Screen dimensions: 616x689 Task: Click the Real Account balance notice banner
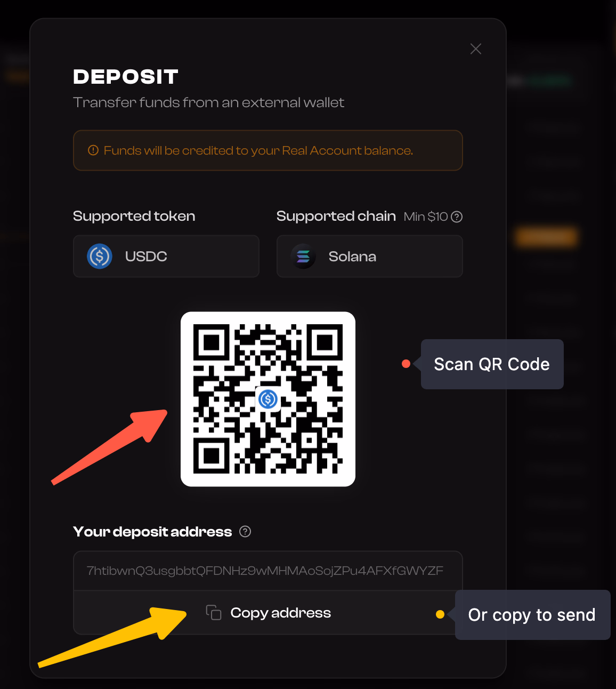[x=268, y=150]
